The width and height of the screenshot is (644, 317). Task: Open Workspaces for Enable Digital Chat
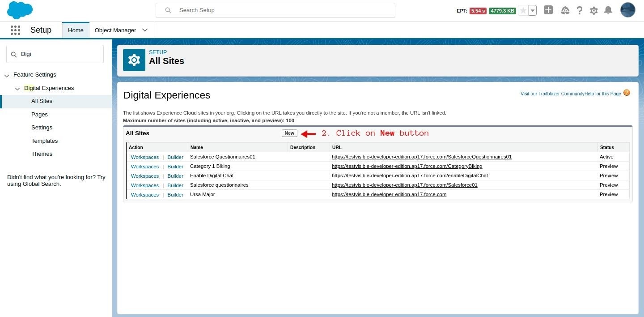145,176
